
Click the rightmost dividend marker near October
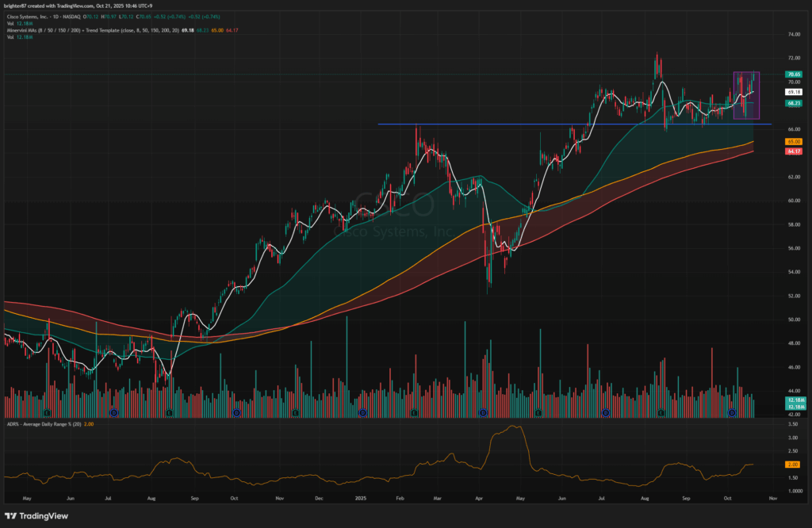point(732,413)
